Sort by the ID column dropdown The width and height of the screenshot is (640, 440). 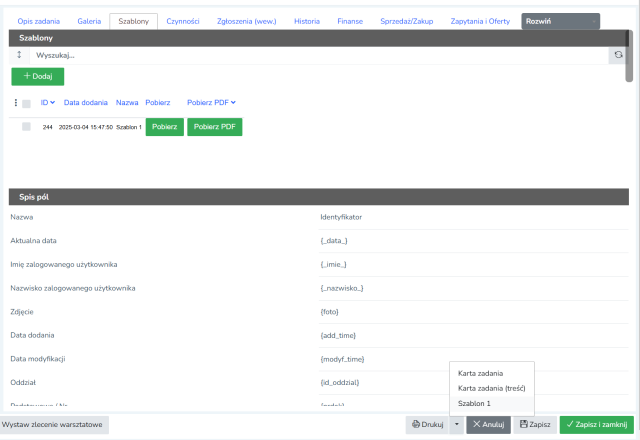click(x=47, y=102)
